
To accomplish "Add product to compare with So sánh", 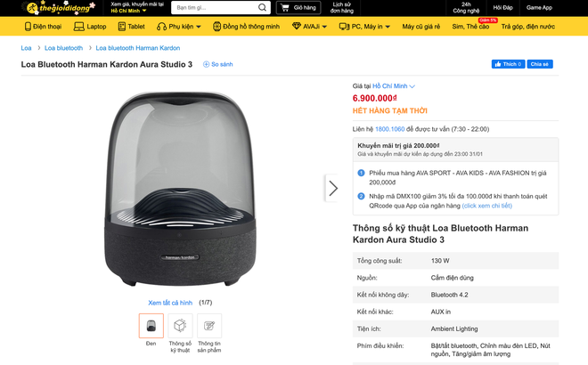I will [x=218, y=64].
